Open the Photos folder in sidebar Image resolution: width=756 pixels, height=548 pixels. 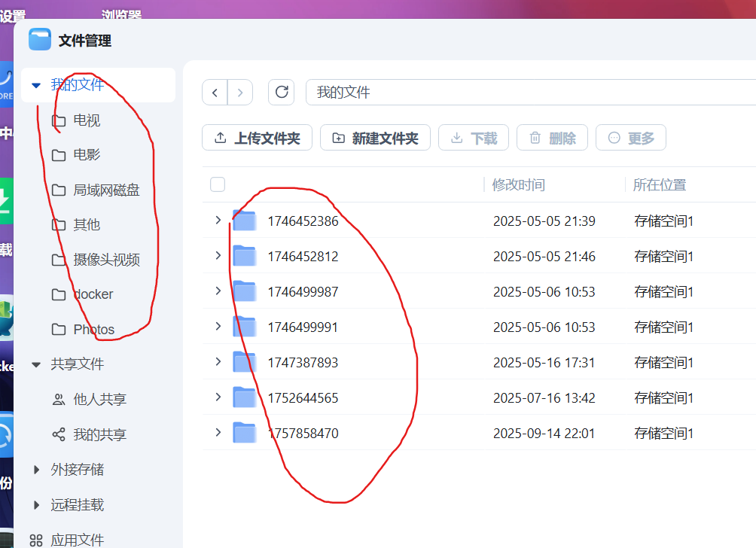click(x=94, y=330)
